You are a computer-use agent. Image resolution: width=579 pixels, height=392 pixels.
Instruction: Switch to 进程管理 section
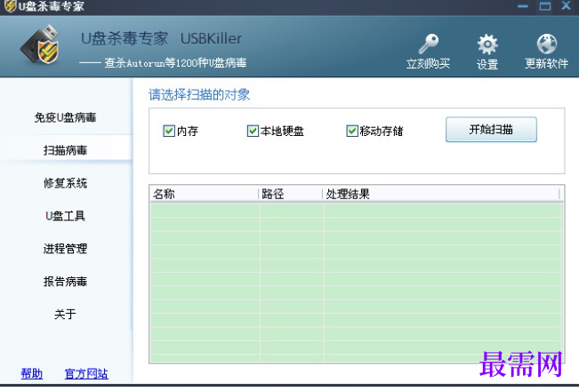(x=65, y=248)
